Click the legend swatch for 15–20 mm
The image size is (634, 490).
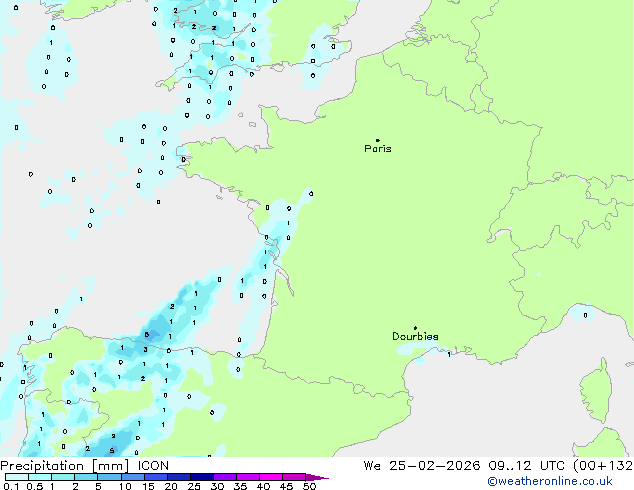point(155,477)
